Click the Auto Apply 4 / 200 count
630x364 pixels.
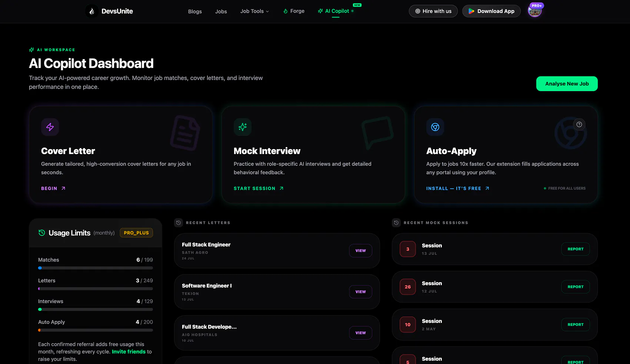point(144,322)
